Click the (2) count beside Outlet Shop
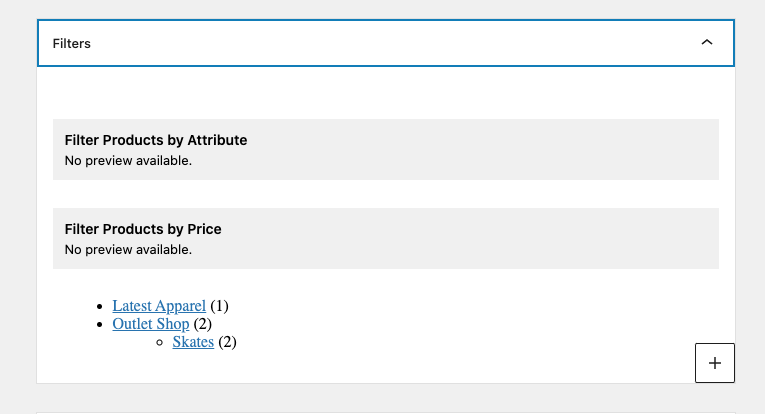Image resolution: width=765 pixels, height=414 pixels. (202, 324)
